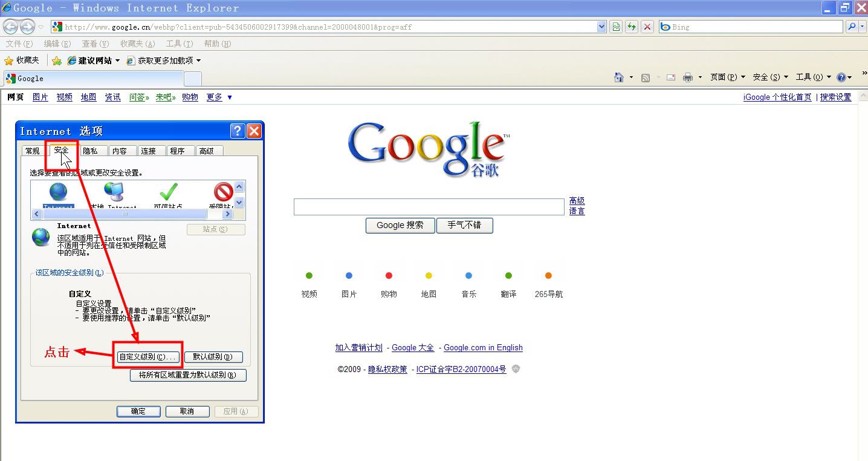Click the dialog's question mark help button
This screenshot has height=461, width=868.
[x=238, y=131]
